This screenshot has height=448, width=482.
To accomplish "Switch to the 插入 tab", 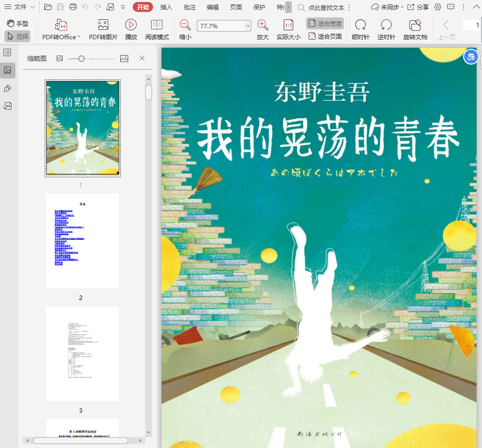I will click(x=166, y=7).
